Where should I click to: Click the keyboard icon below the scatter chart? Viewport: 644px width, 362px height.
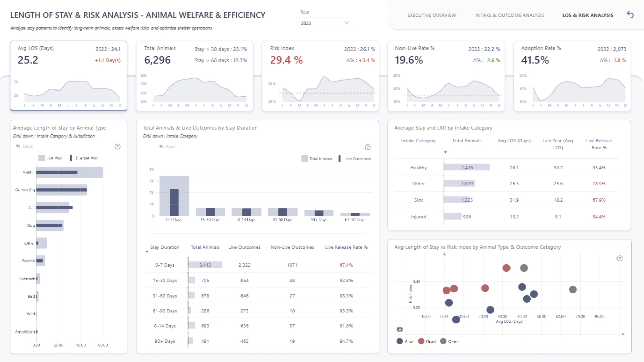pos(400,329)
